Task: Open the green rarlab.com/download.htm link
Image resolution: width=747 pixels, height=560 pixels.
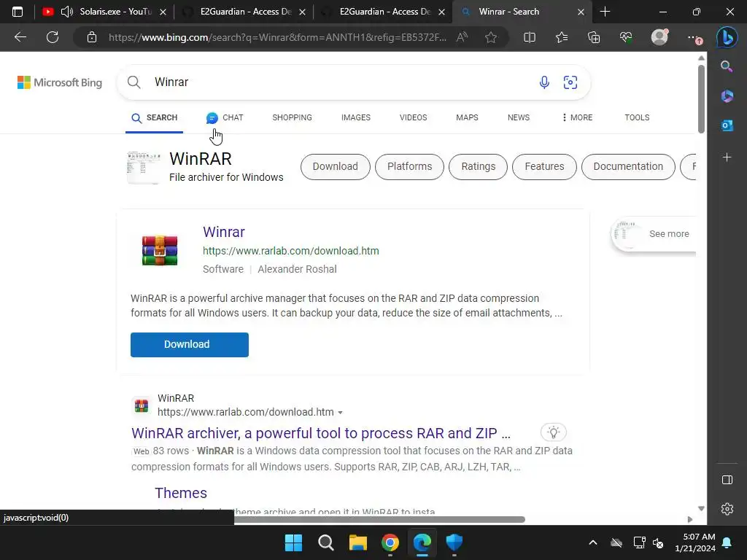Action: tap(291, 251)
